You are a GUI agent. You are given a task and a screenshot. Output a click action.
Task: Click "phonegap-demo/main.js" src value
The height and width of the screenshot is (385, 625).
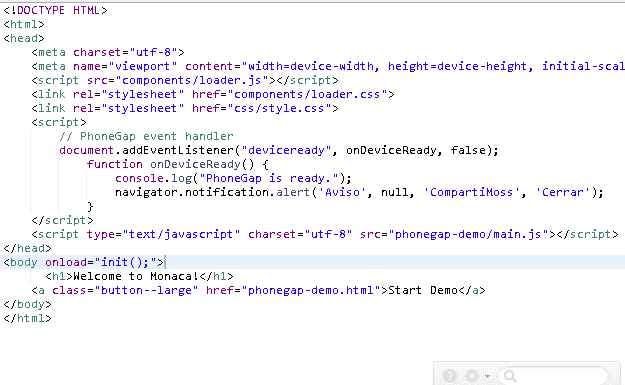coord(468,234)
